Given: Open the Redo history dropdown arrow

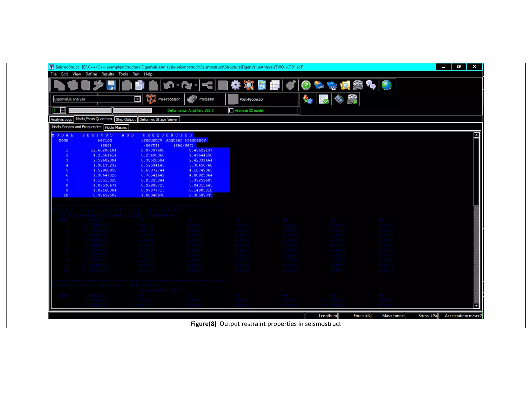Looking at the screenshot, I should [x=196, y=85].
